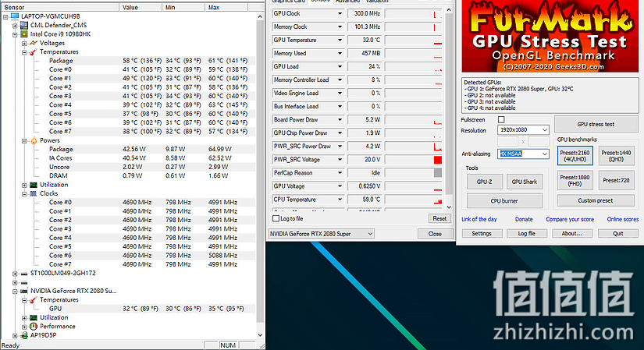This screenshot has height=350, width=644.
Task: Start the GPU stress test
Action: pos(596,124)
